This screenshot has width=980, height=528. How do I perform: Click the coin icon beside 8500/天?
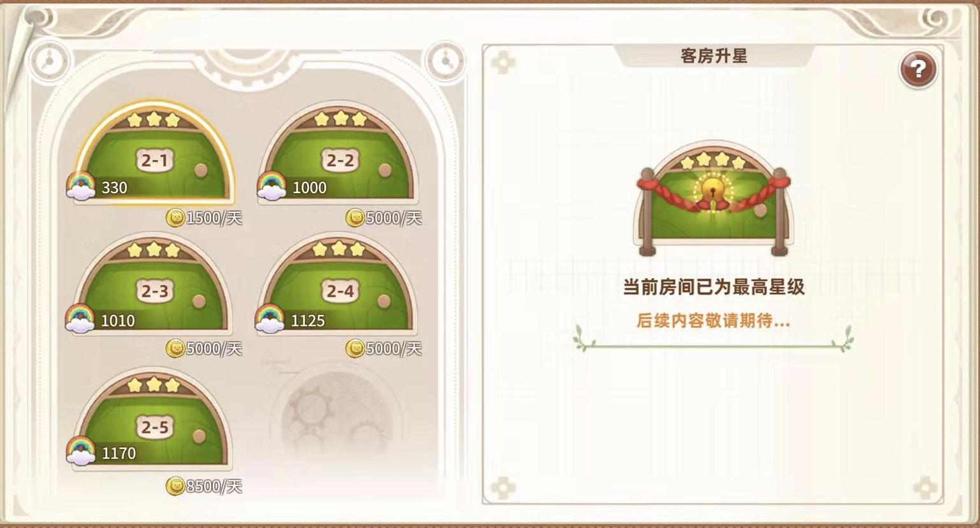coord(175,487)
